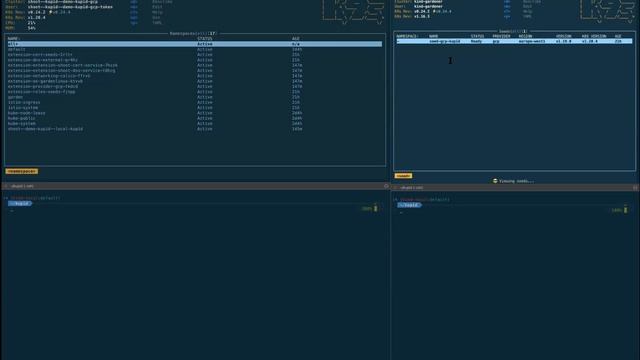Click the 'Ready' status cell of the seed
This screenshot has width=640, height=360.
476,41
